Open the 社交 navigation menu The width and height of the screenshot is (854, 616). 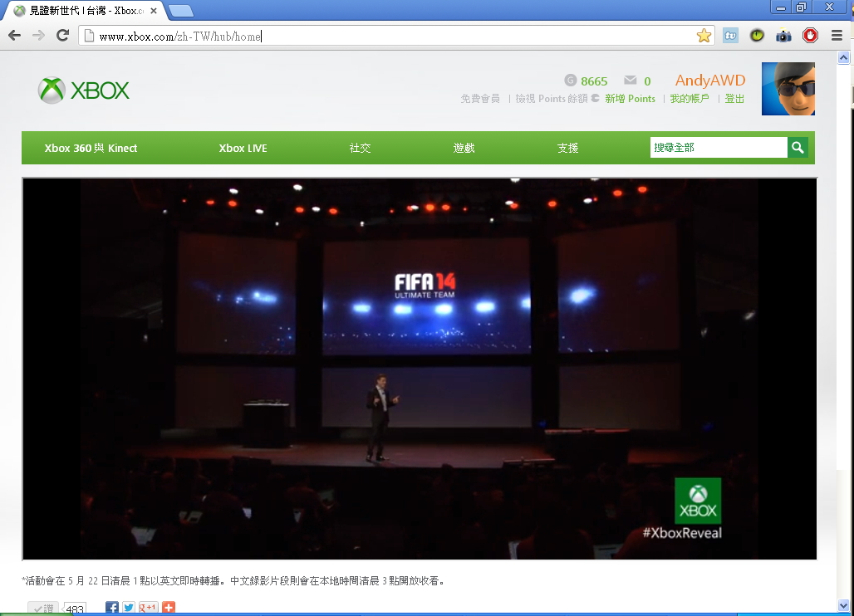[360, 148]
